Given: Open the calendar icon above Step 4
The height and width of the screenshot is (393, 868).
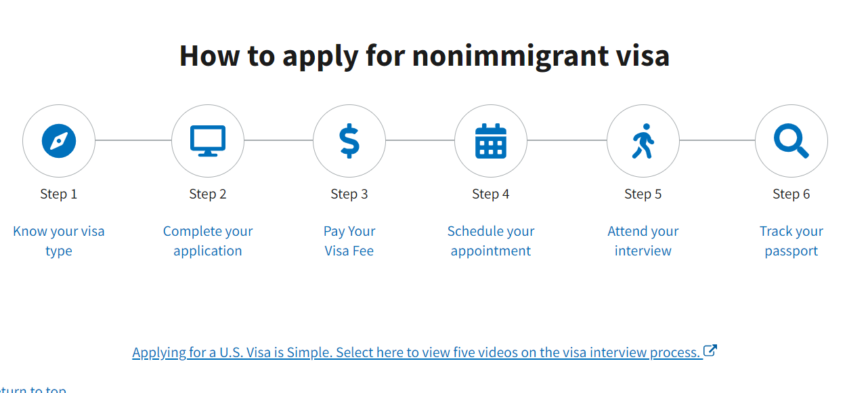Looking at the screenshot, I should 491,141.
